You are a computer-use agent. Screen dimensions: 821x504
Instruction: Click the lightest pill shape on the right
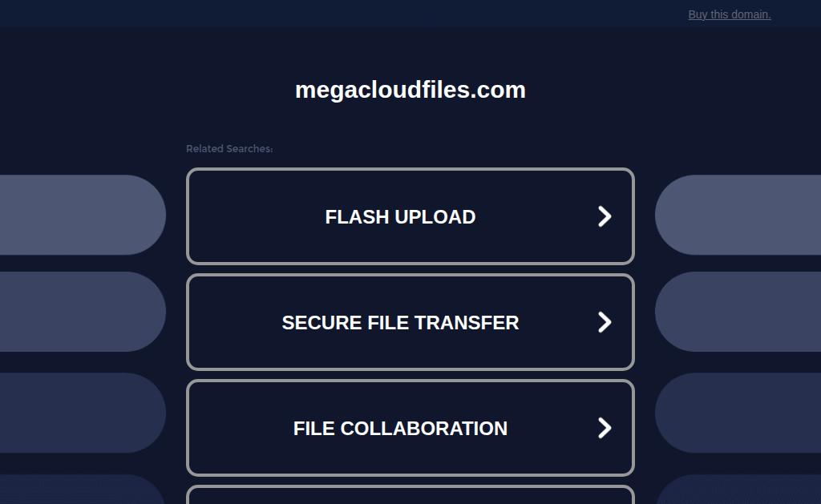point(738,215)
